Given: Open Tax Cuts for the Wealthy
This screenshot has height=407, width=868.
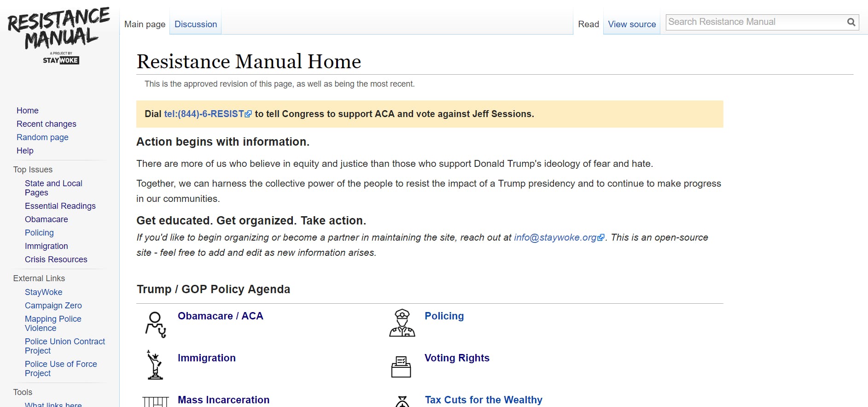Looking at the screenshot, I should click(484, 400).
